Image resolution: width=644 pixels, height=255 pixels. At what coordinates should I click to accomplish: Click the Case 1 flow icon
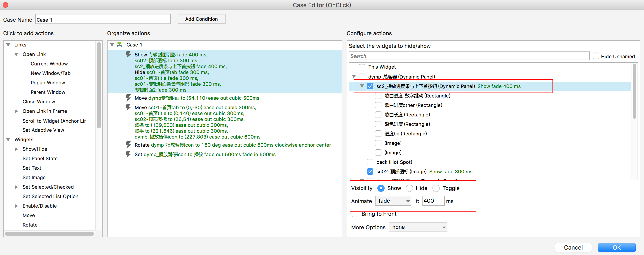(x=120, y=45)
